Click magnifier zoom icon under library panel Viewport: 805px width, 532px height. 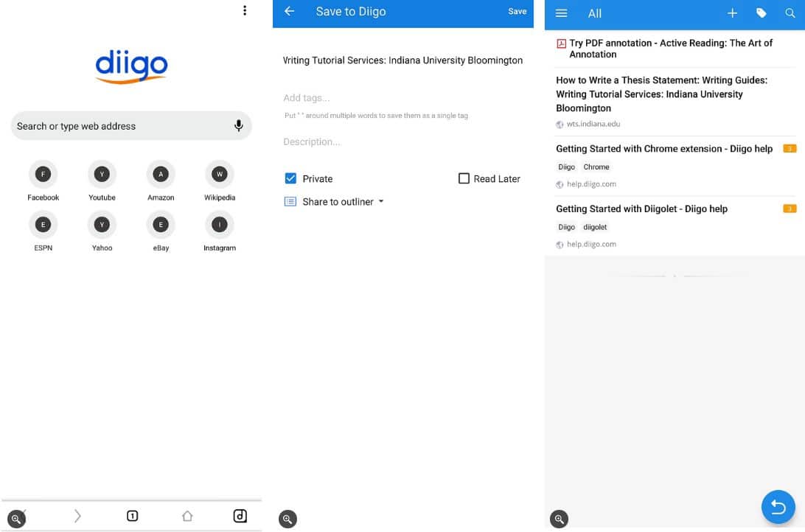point(559,519)
